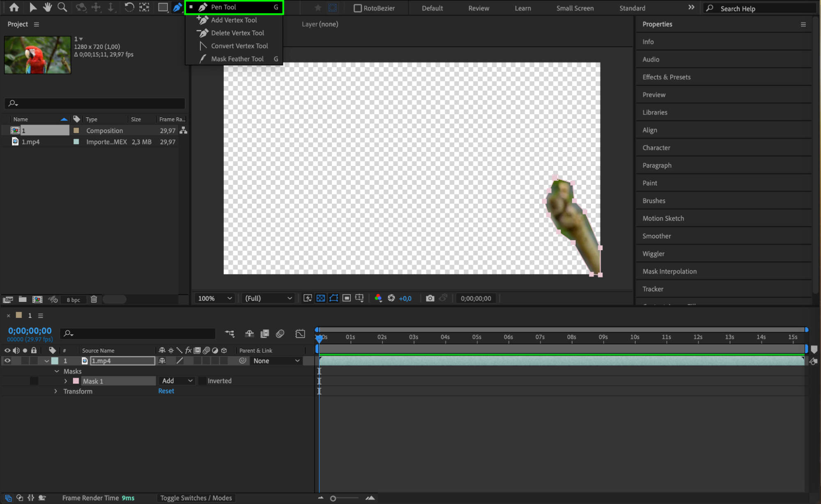The width and height of the screenshot is (821, 504).
Task: Click Toggle Switches / Modes button
Action: coord(196,498)
